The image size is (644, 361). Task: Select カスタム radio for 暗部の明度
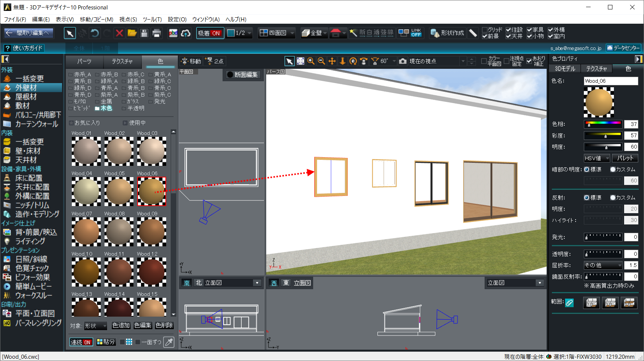[613, 170]
